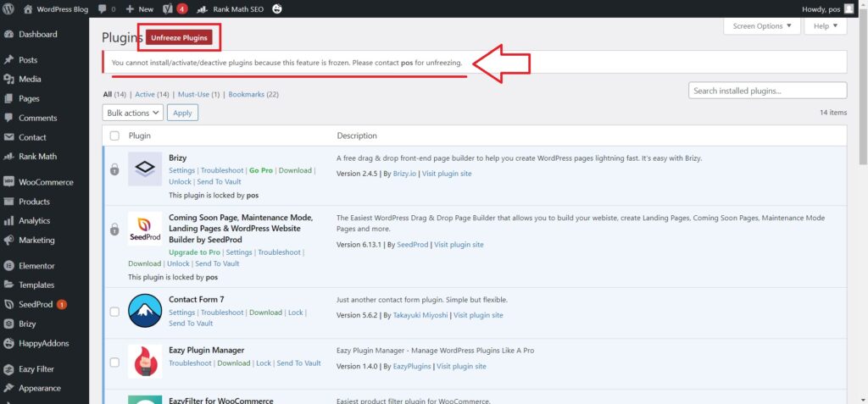868x404 pixels.
Task: Click the Eazy Filter sidebar icon
Action: (x=8, y=369)
